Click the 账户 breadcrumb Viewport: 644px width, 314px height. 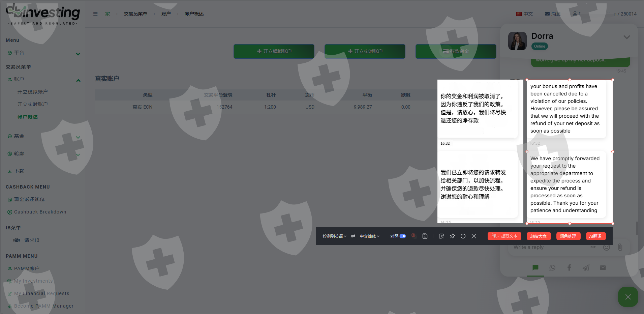click(x=166, y=14)
